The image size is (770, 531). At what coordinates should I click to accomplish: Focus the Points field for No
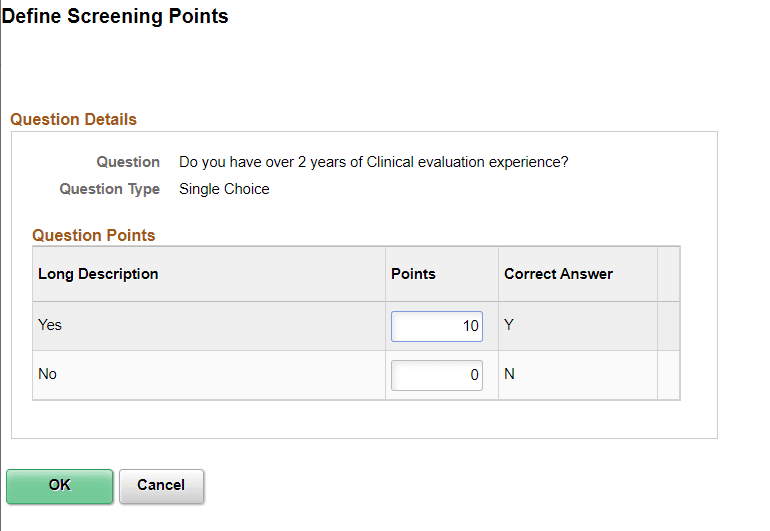coord(437,375)
